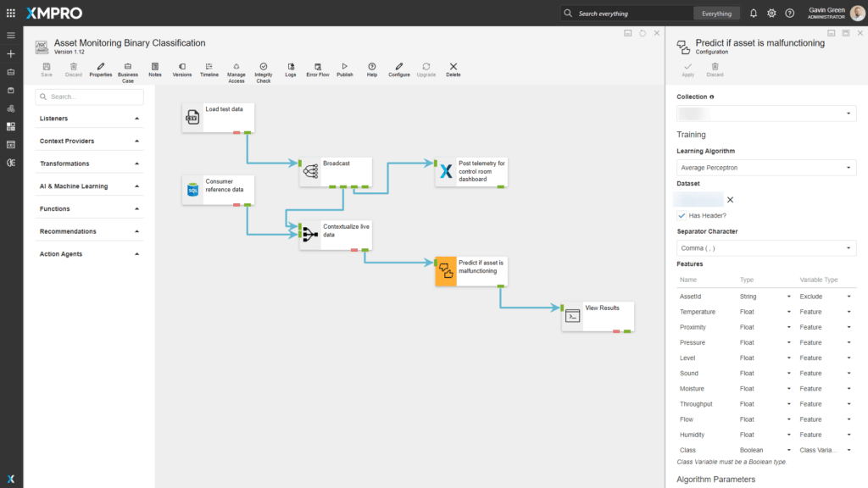Open the Error Flow tool
The image size is (868, 488).
pos(317,66)
